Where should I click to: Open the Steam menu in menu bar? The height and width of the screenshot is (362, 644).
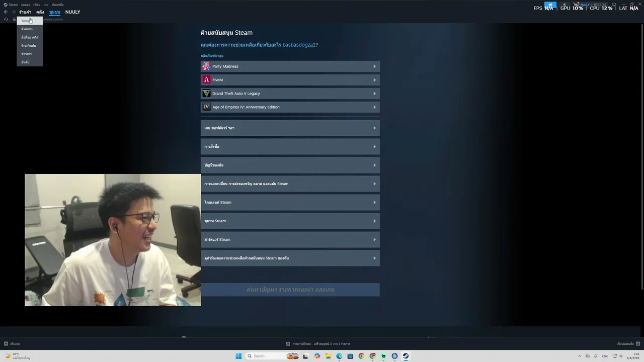[13, 5]
